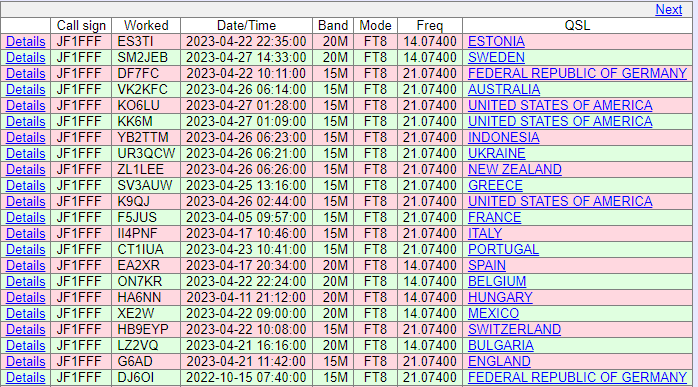This screenshot has height=387, width=698.
Task: Open Details for ZL1LEE contact
Action: 25,170
